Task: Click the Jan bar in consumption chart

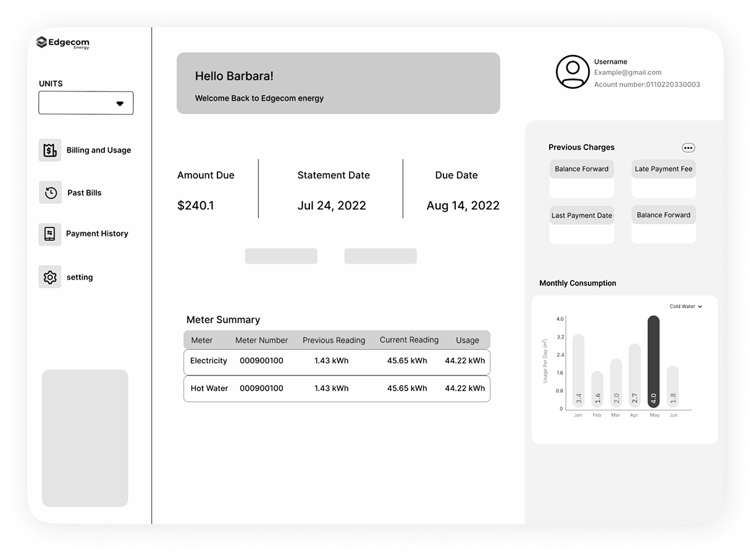Action: coord(578,370)
